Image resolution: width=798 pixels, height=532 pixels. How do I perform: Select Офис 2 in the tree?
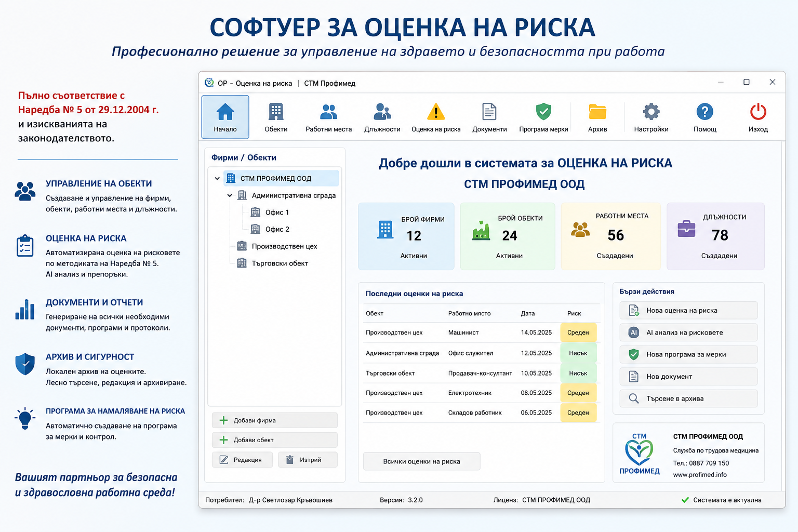click(x=277, y=229)
